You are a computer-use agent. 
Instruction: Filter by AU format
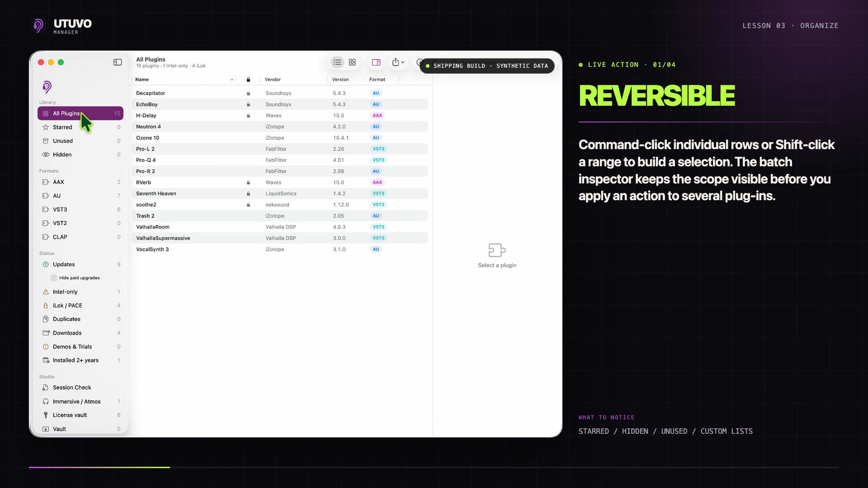pos(80,196)
